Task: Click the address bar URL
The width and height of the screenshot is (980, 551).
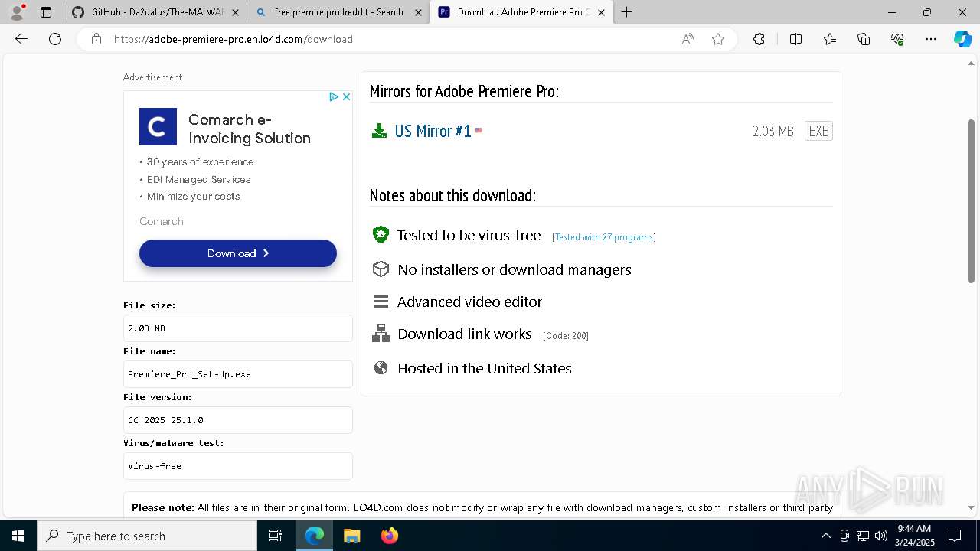Action: [234, 39]
